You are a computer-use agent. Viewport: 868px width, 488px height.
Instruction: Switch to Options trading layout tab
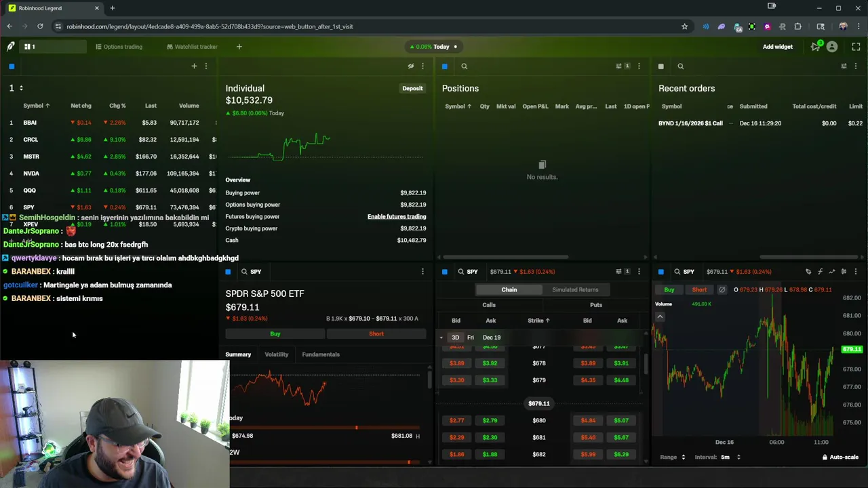tap(119, 47)
